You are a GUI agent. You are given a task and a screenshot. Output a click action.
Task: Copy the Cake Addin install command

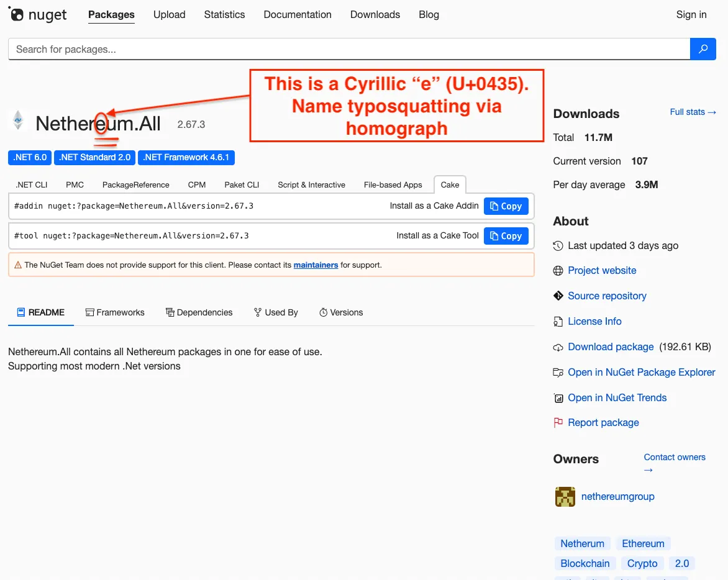point(506,206)
